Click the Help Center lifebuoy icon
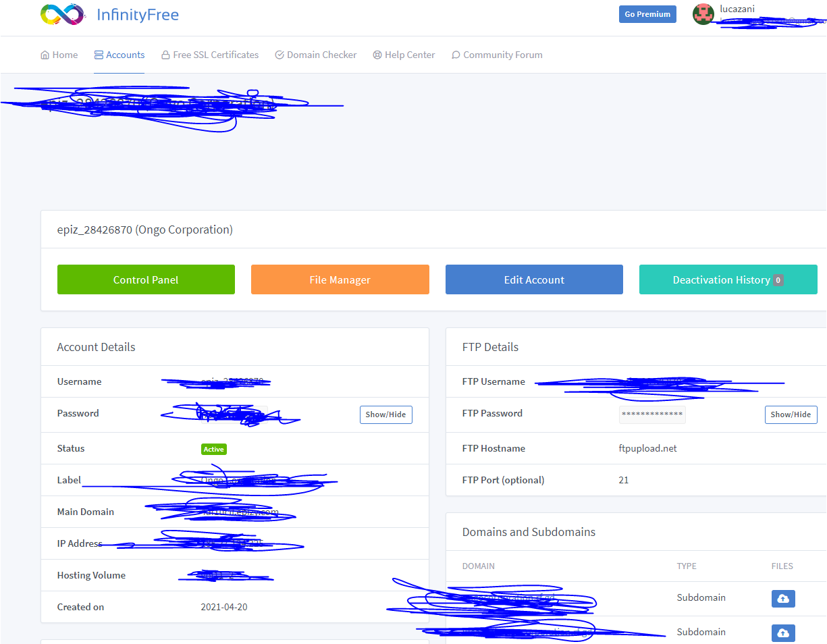 pos(377,55)
